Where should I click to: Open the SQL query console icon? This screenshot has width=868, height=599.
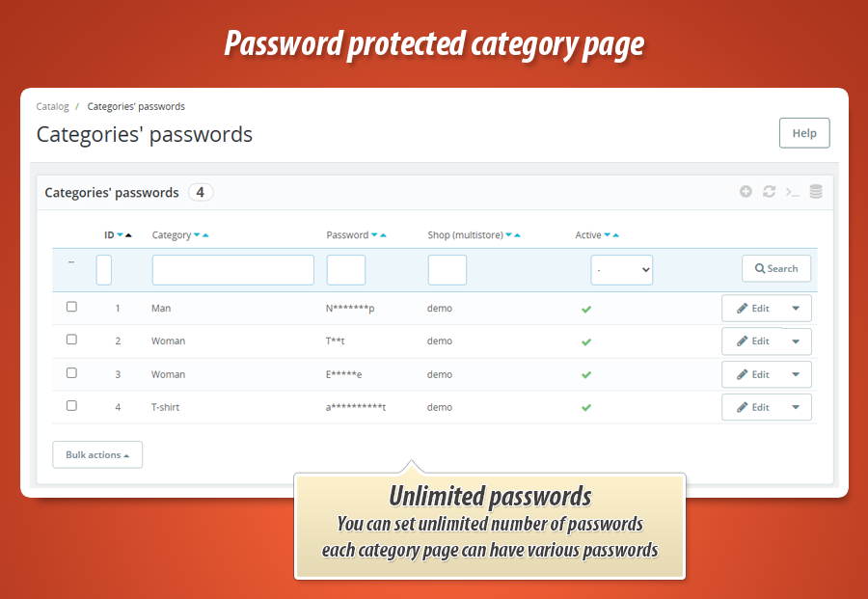[792, 192]
